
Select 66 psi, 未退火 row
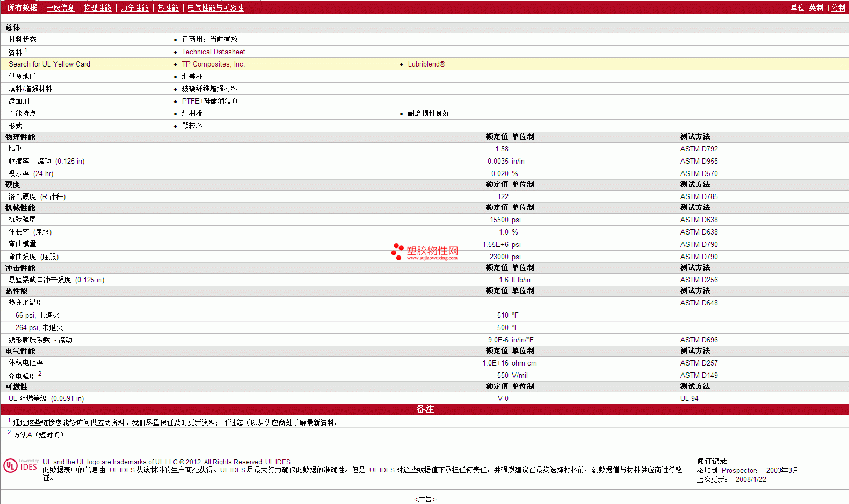[424, 316]
